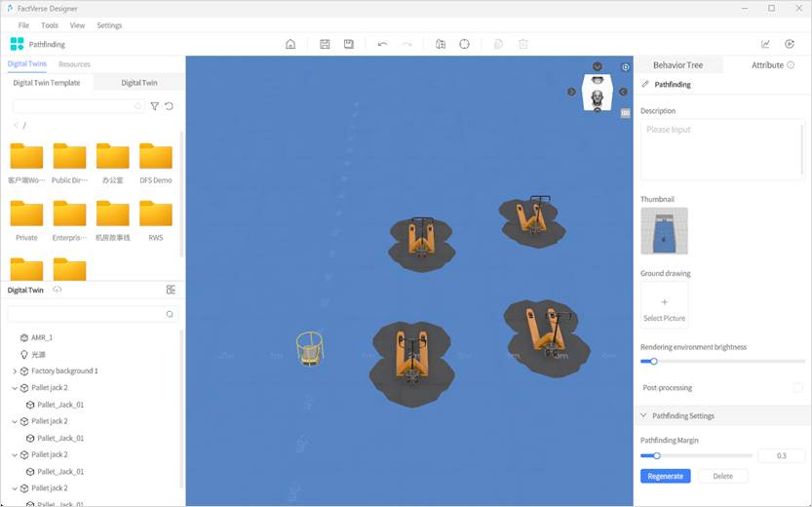Click Select Picture under Ground drawing
The image size is (812, 507).
[x=664, y=305]
